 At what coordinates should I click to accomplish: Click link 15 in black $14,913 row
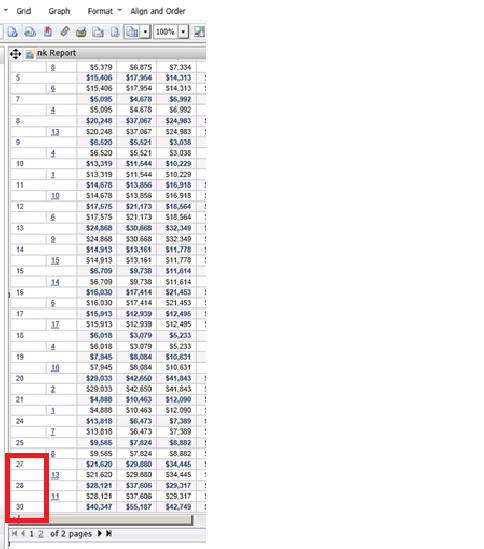55,260
